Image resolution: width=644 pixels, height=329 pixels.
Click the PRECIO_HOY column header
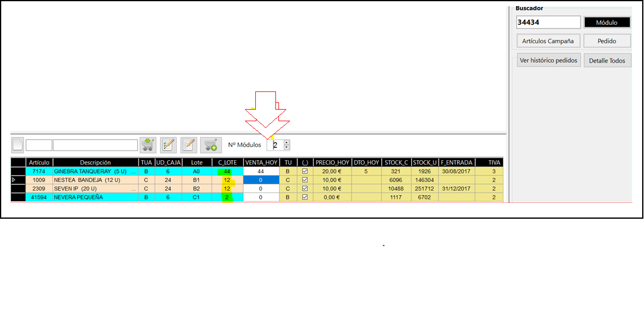332,162
